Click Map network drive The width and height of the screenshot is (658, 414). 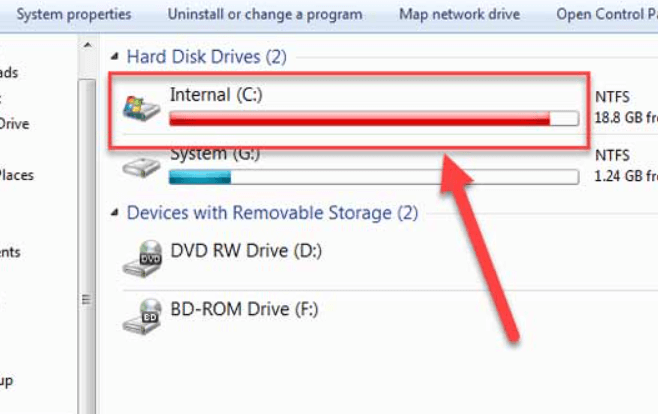[x=460, y=14]
